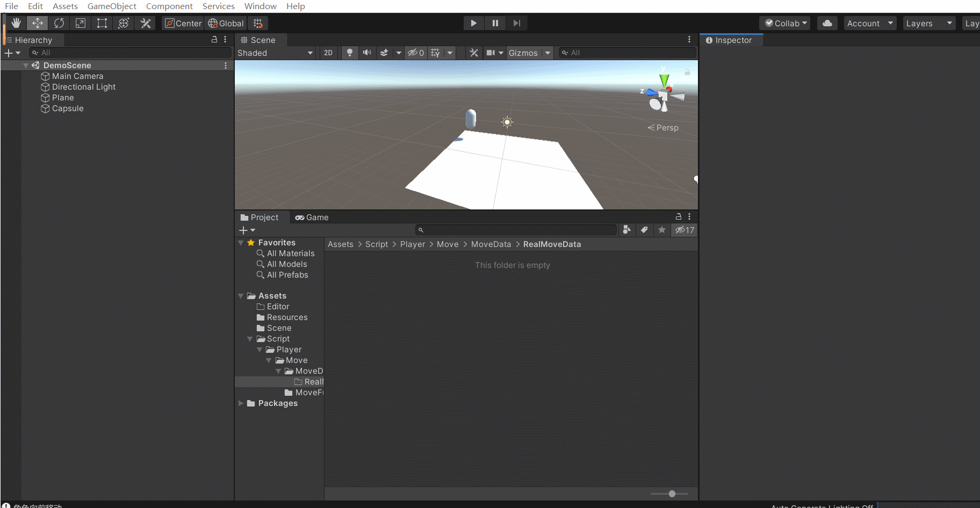Click the Gizmos button

pos(523,53)
